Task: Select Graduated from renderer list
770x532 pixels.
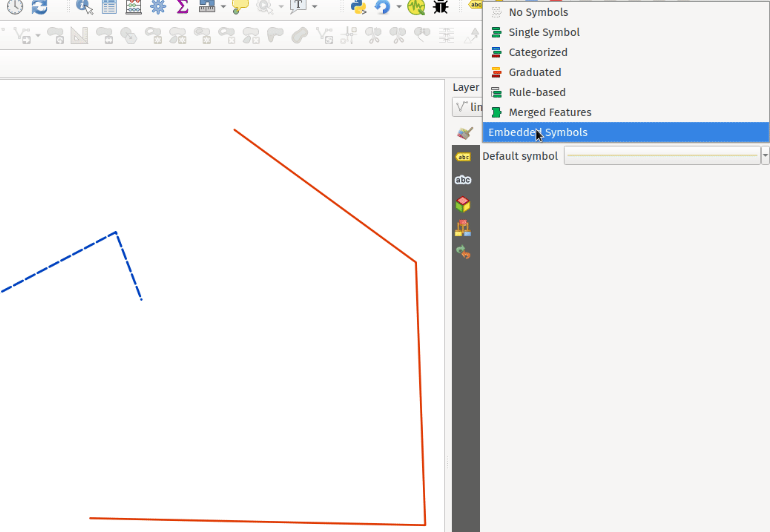Action: click(534, 72)
